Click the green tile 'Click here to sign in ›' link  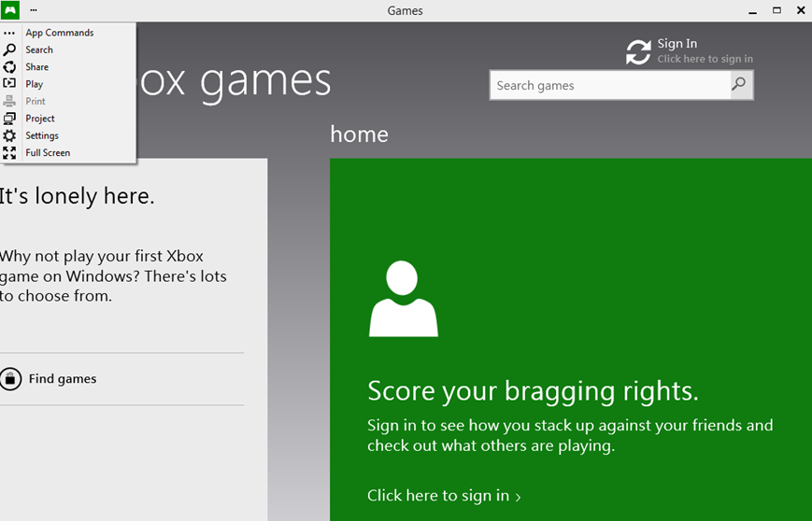[444, 496]
